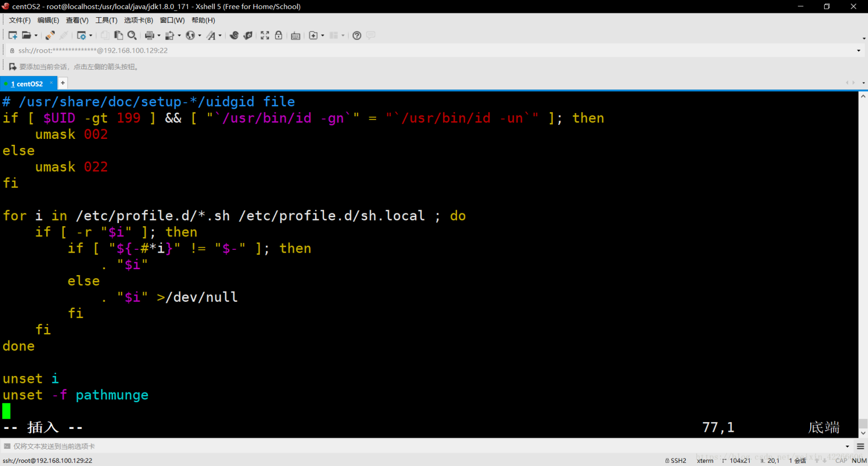This screenshot has width=868, height=466.
Task: Expand the Open session folder dropdown arrow
Action: click(x=36, y=35)
